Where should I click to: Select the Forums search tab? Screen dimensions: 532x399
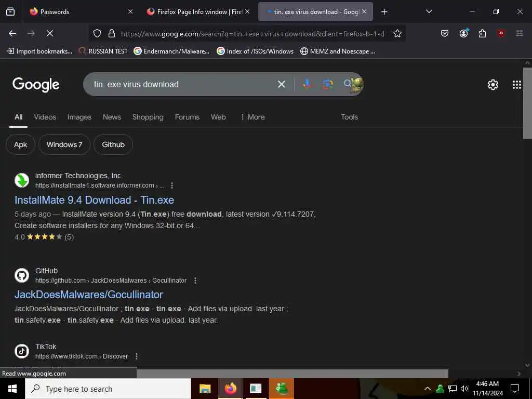point(187,117)
